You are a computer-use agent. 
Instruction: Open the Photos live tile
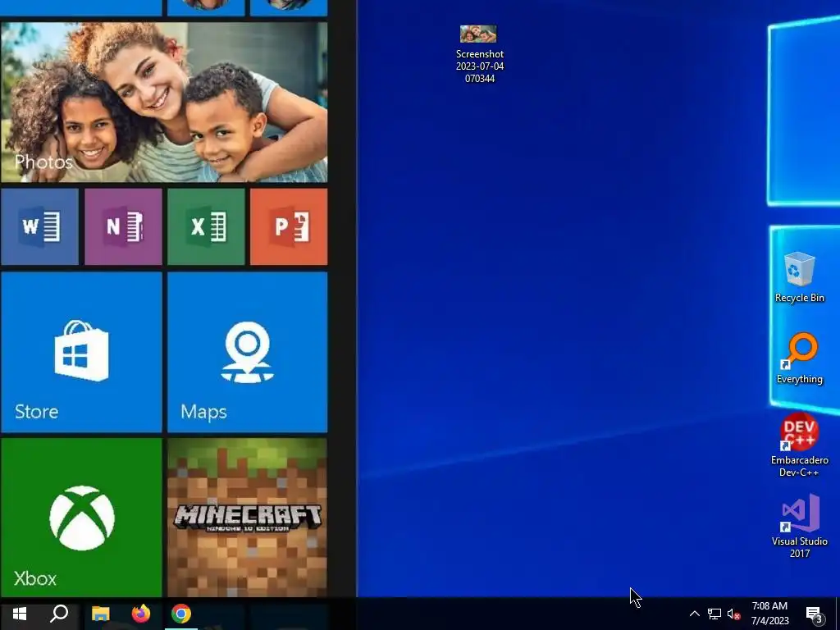tap(164, 102)
